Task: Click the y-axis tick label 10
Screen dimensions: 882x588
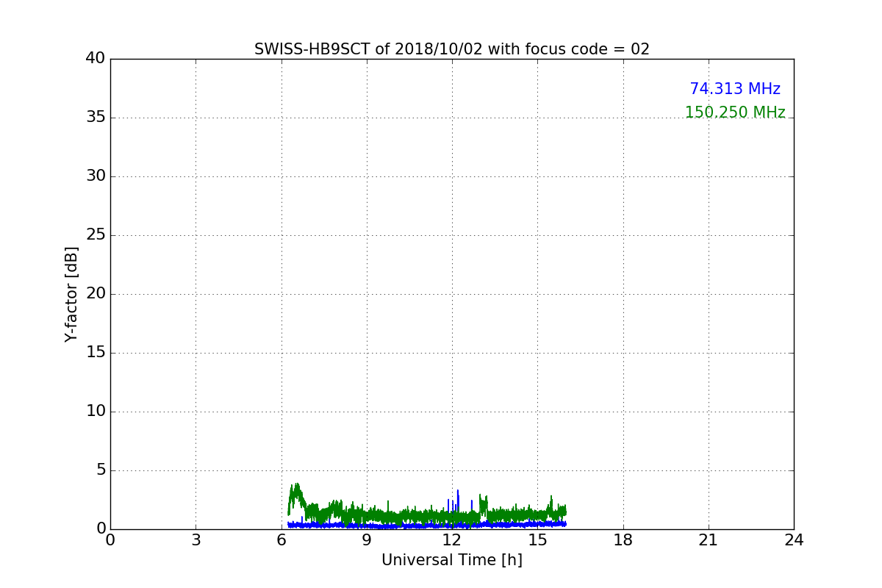Action: click(96, 412)
